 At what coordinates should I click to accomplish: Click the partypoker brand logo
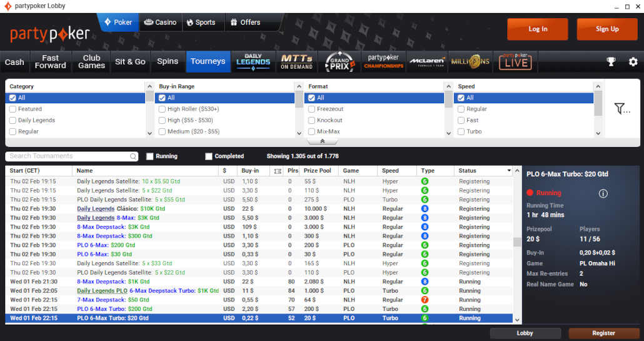pos(49,34)
